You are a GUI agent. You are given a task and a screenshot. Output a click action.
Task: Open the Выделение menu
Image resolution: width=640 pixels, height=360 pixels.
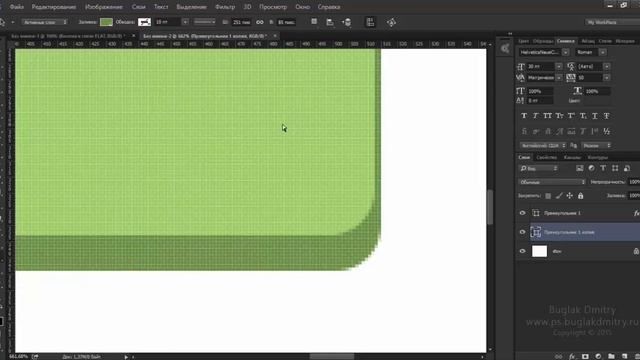click(191, 7)
